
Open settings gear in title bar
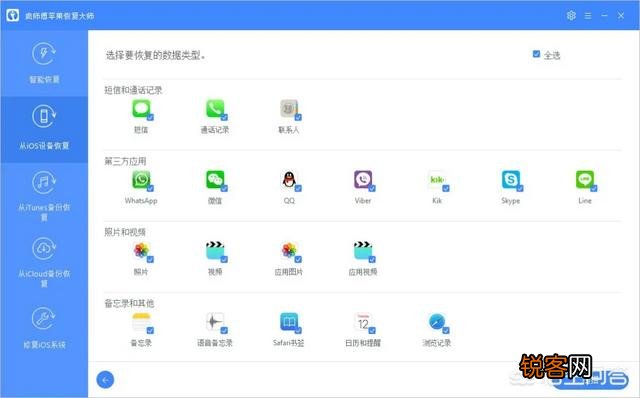point(571,16)
